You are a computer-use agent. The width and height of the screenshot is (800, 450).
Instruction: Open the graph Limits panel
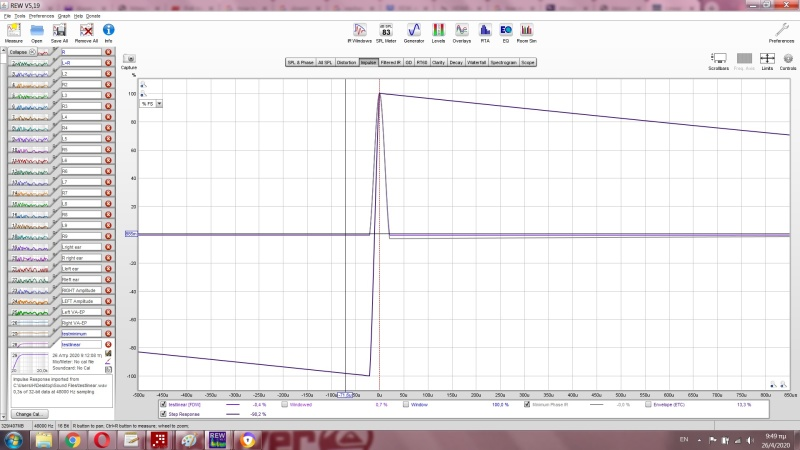[x=767, y=62]
